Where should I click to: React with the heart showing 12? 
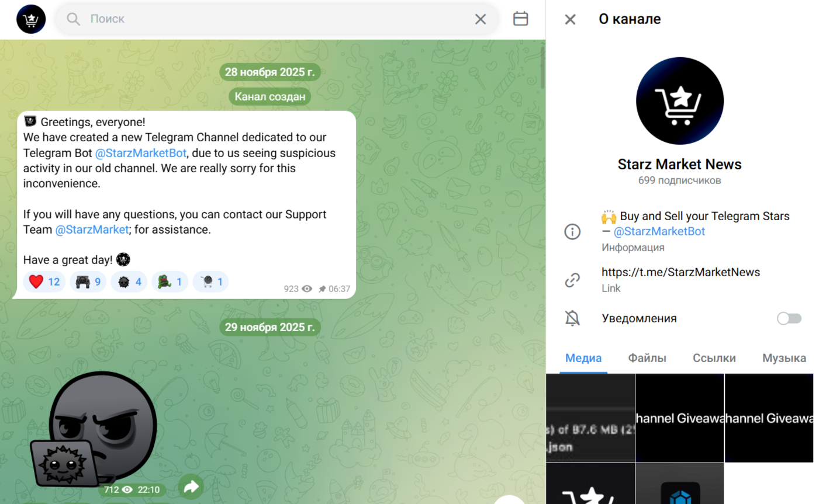tap(45, 281)
